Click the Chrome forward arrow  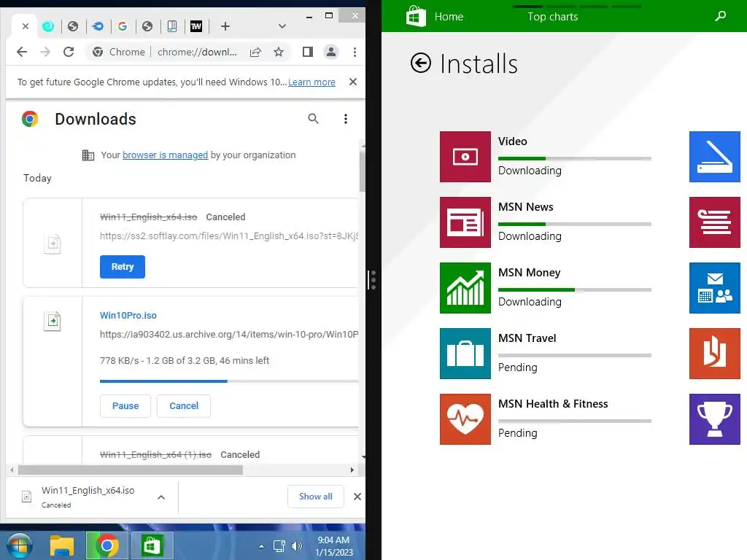coord(45,52)
